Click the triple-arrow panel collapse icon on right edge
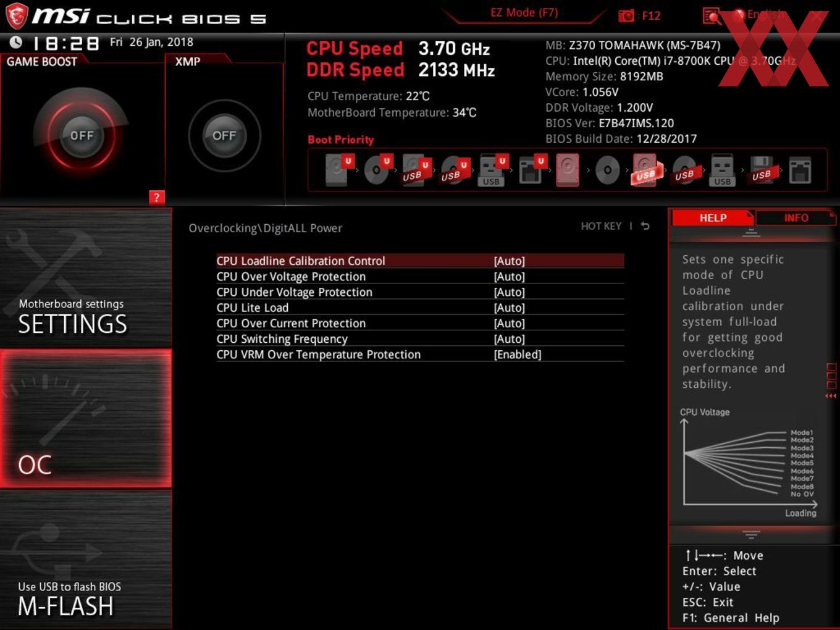 coord(831,396)
